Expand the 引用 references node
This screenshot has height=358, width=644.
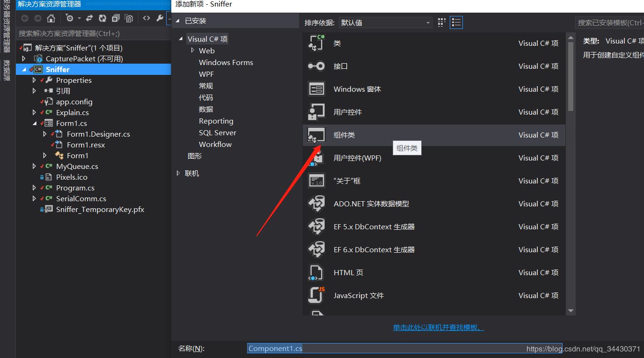point(35,91)
